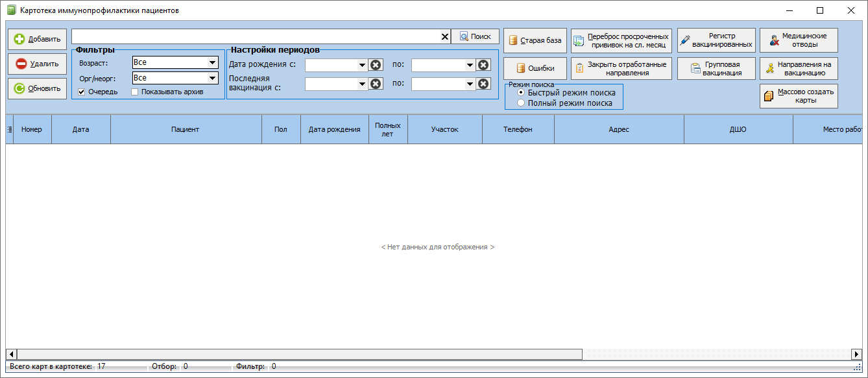868x378 pixels.
Task: Click the green refresh Обновить button
Action: coord(37,88)
